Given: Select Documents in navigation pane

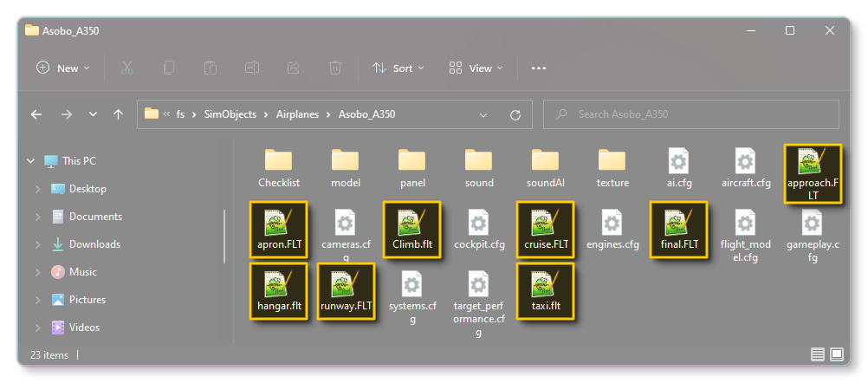Looking at the screenshot, I should pos(87,217).
